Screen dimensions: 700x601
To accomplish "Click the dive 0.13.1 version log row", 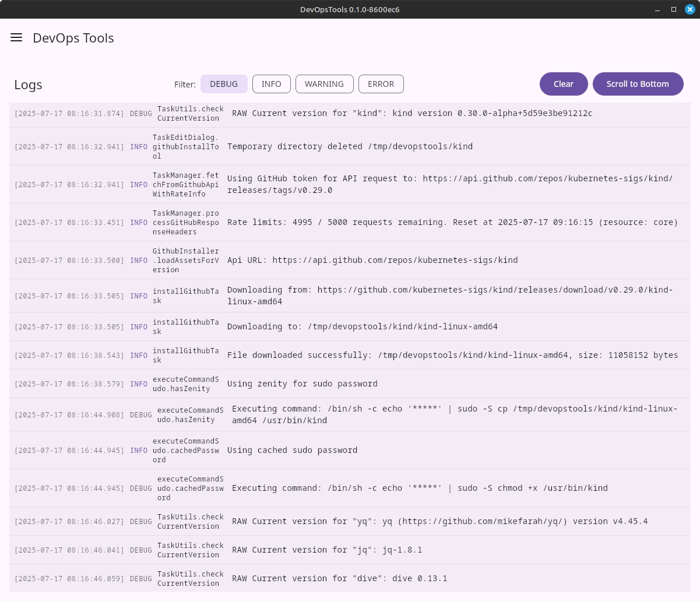I will (339, 578).
